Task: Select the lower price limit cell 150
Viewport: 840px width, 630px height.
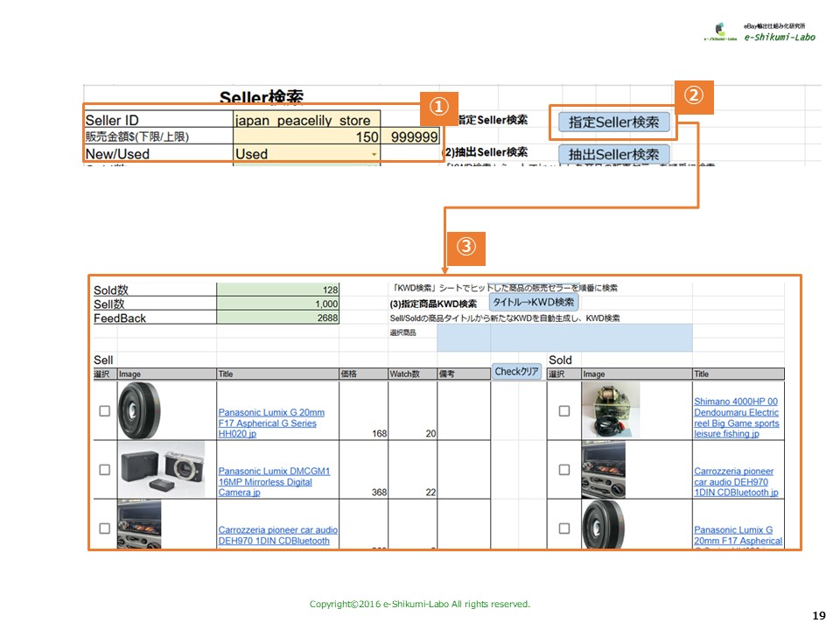Action: (306, 136)
